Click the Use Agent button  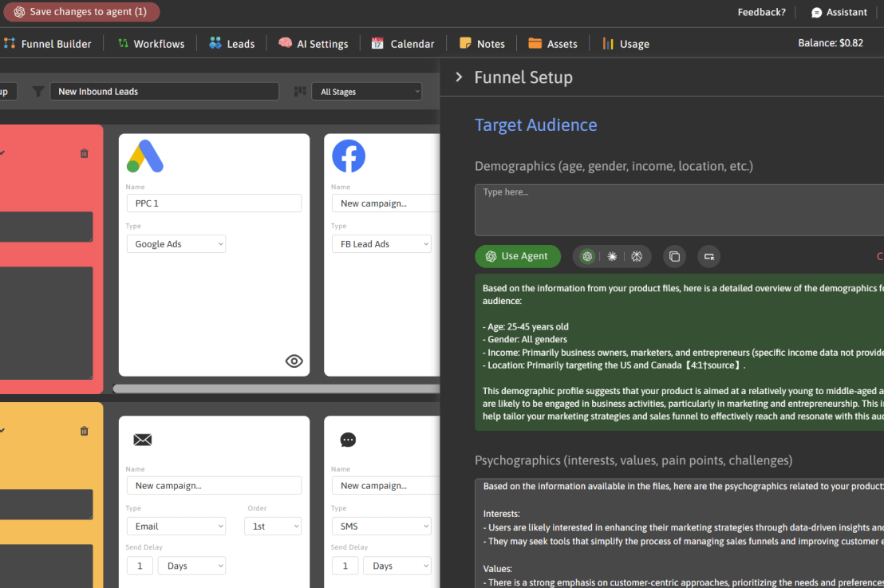tap(518, 256)
